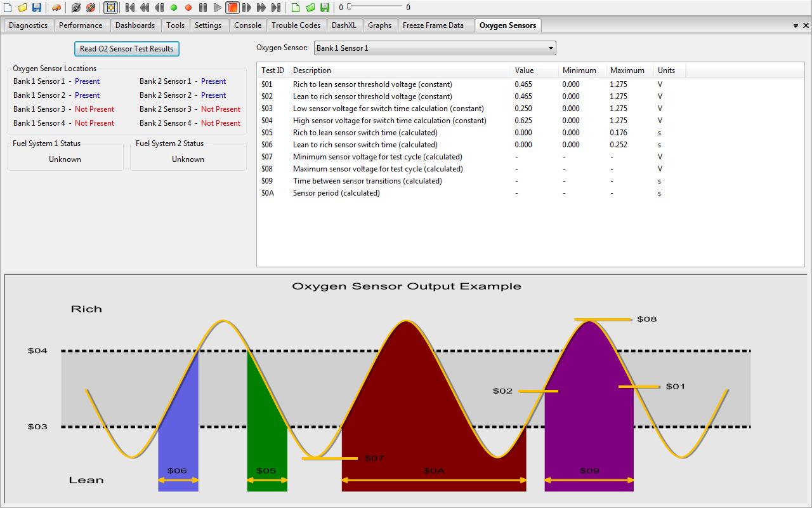This screenshot has width=812, height=508.
Task: Click the Value column header
Action: pos(535,70)
